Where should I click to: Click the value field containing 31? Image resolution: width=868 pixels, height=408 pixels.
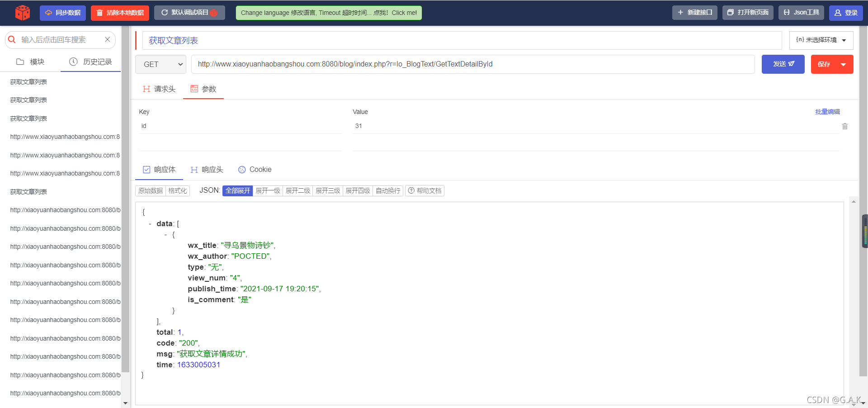(596, 126)
